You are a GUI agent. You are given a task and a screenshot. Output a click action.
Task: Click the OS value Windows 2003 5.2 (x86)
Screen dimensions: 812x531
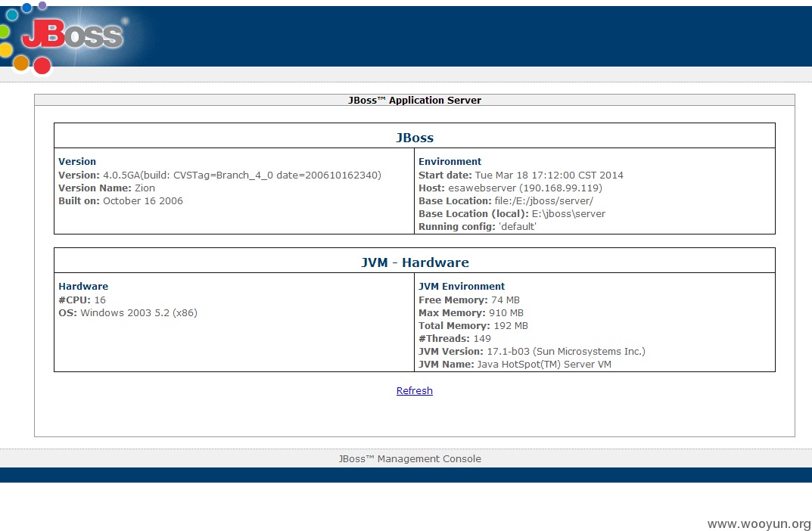(x=138, y=312)
